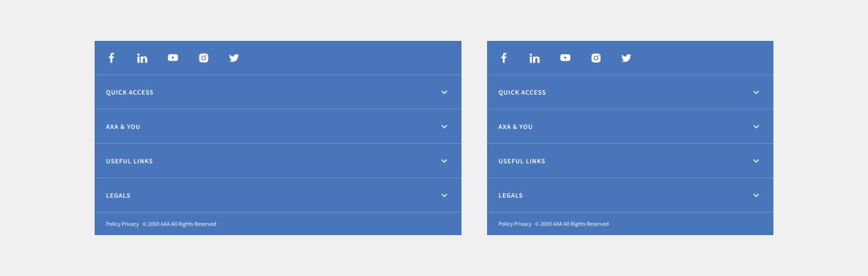Click the Facebook icon in the left footer
This screenshot has height=276, width=868.
[x=111, y=58]
